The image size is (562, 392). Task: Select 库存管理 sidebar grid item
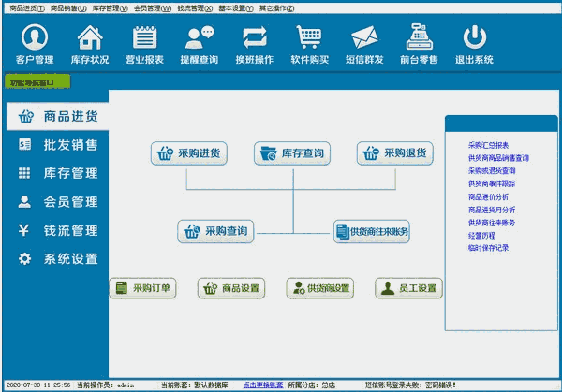[x=57, y=173]
